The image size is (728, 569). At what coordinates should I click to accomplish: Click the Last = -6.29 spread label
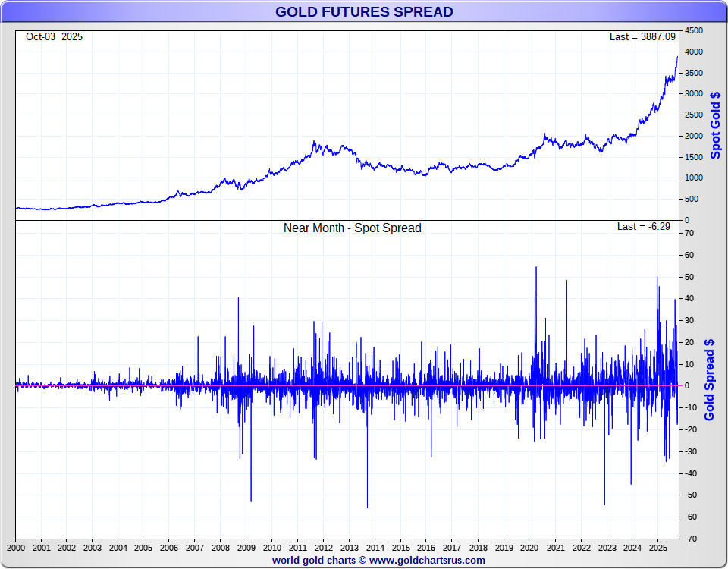pyautogui.click(x=643, y=226)
